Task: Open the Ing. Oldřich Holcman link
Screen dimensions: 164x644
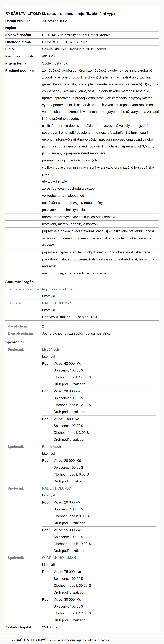Action: coord(58,289)
